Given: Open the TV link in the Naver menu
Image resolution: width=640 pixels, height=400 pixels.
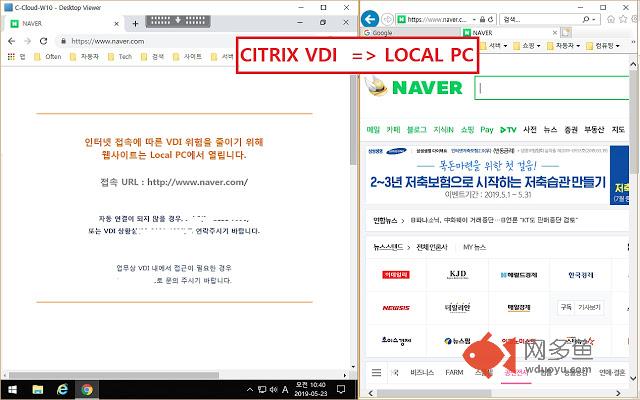Looking at the screenshot, I should (x=509, y=130).
